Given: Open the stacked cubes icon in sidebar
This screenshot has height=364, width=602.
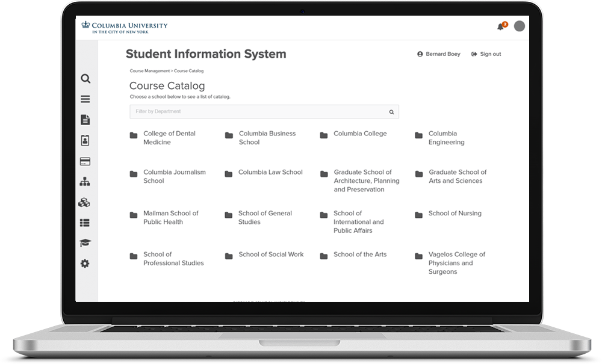Looking at the screenshot, I should pos(84,202).
